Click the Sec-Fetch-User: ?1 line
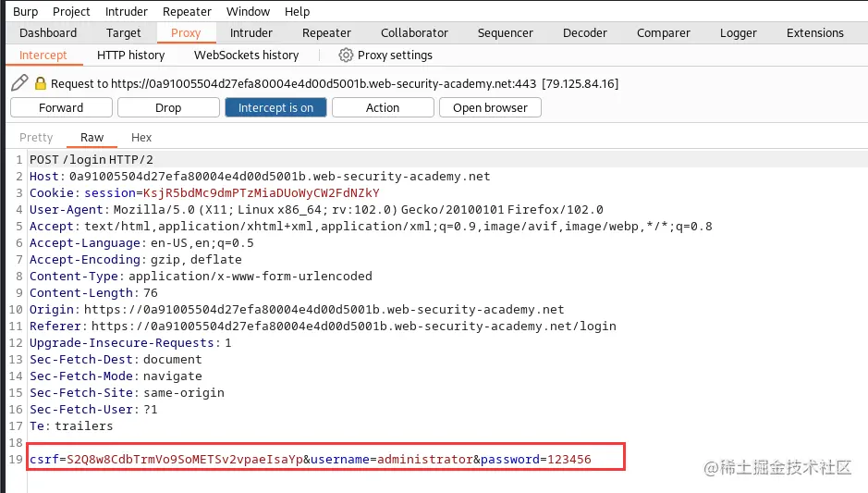The image size is (868, 493). [93, 409]
